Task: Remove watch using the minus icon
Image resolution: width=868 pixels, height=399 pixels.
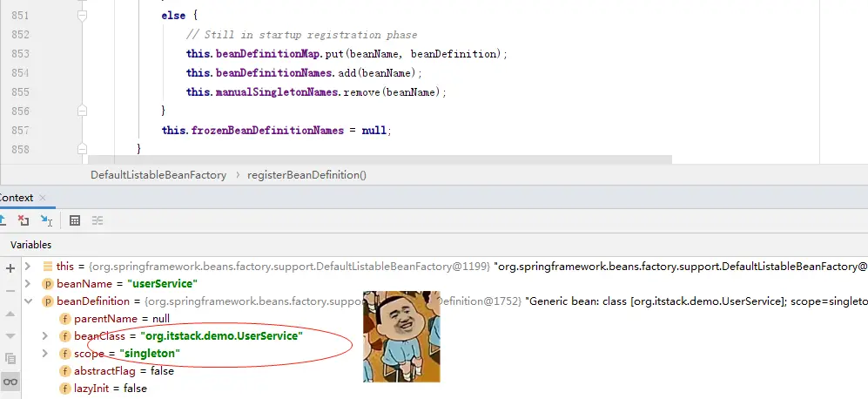Action: click(x=10, y=290)
